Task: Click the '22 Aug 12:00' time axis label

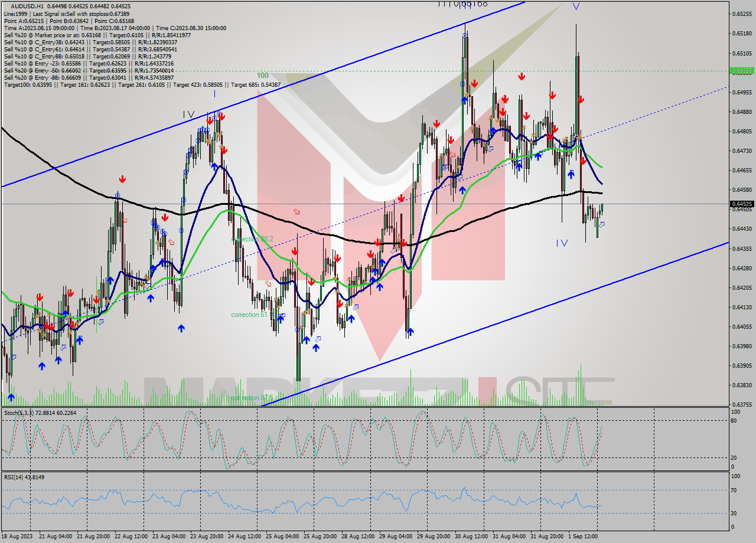Action: tap(131, 536)
